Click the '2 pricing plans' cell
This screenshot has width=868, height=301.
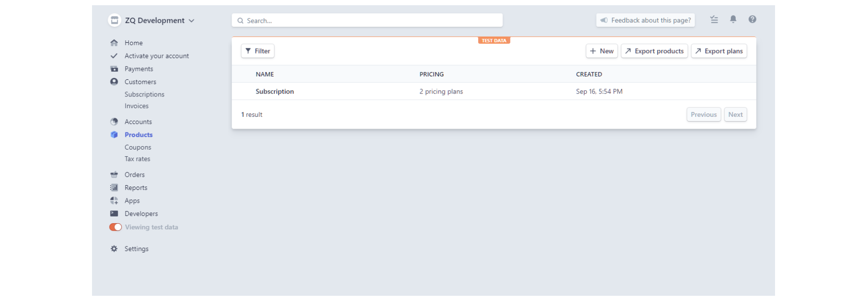tap(441, 92)
